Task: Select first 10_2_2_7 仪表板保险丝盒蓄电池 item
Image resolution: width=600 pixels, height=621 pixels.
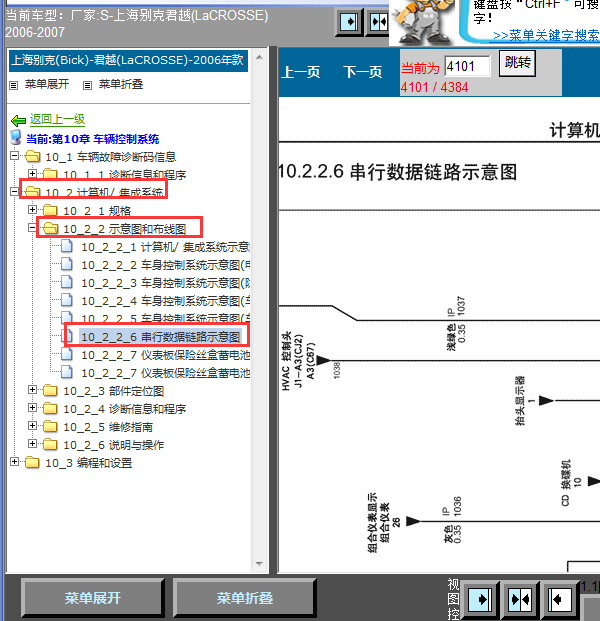Action: 165,355
